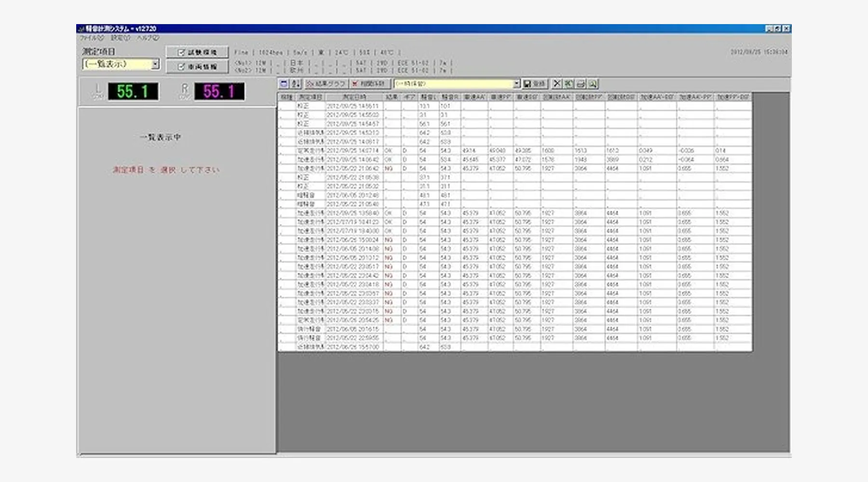Open the yellow 一時保管 dropdown arrow
The width and height of the screenshot is (868, 482).
[516, 84]
